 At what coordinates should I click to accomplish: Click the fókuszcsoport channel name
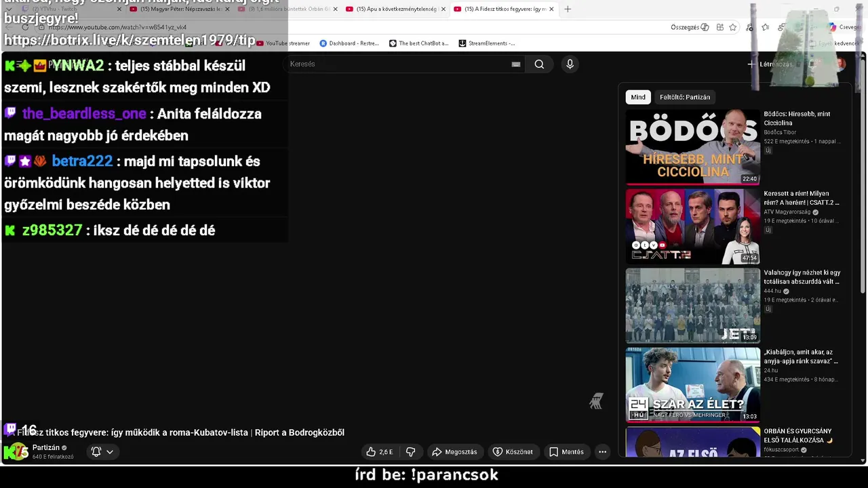tap(781, 450)
